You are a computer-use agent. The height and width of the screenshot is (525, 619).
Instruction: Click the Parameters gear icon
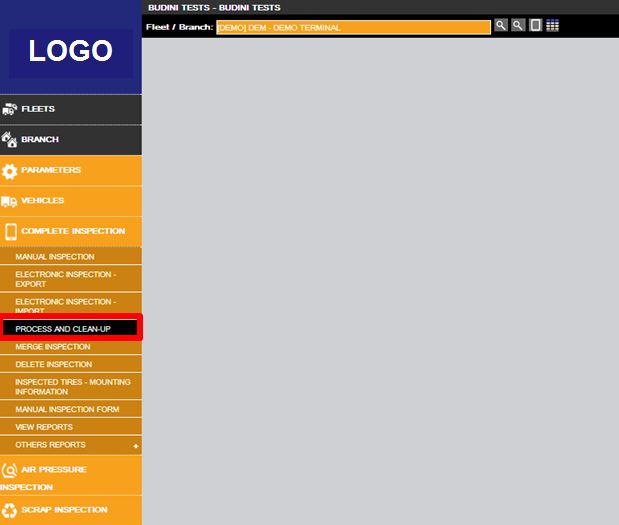click(x=10, y=171)
